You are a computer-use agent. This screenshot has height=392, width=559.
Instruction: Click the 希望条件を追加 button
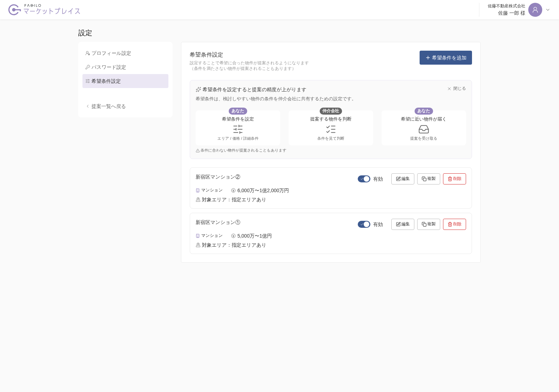pos(445,58)
